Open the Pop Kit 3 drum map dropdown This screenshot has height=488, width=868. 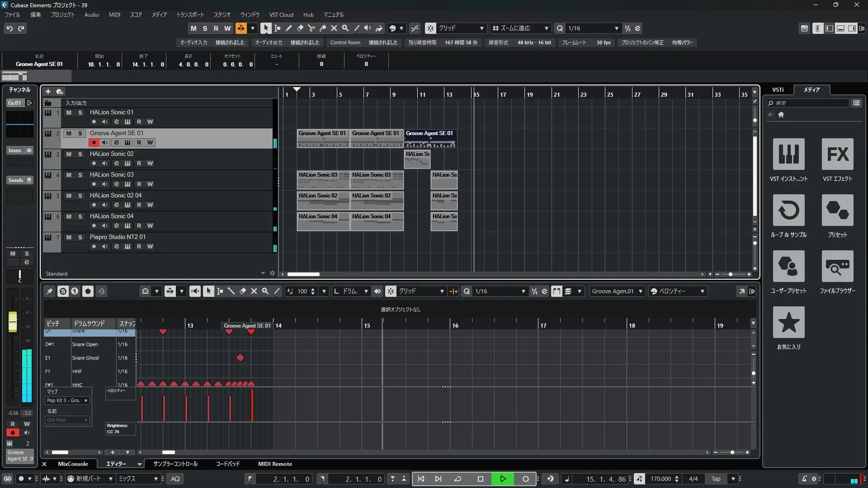[67, 401]
